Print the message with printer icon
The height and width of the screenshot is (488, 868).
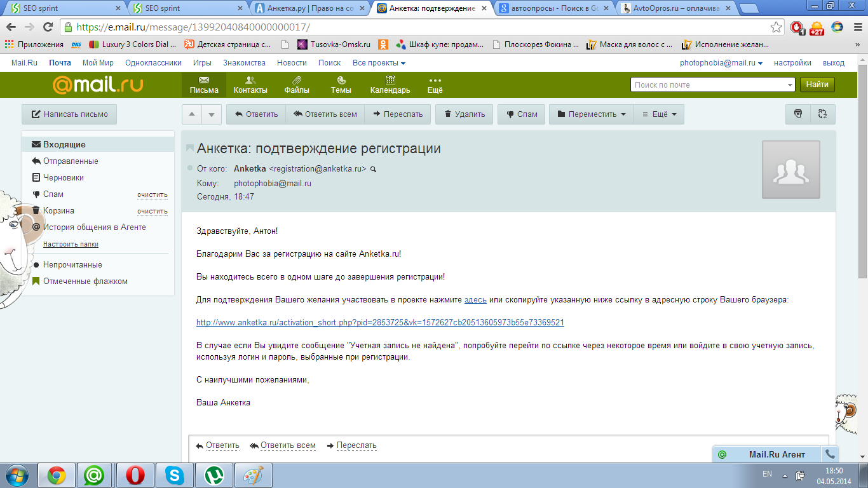coord(798,114)
